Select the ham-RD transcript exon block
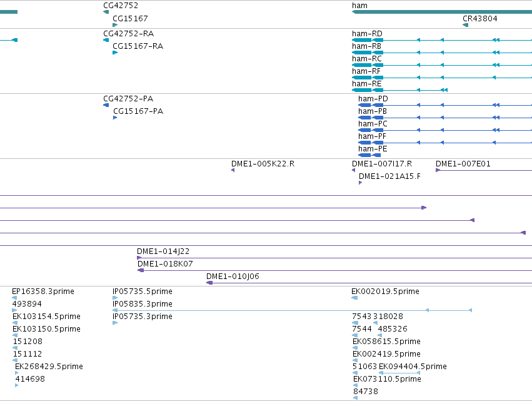Viewport: 532px width, 401px height. pos(368,40)
